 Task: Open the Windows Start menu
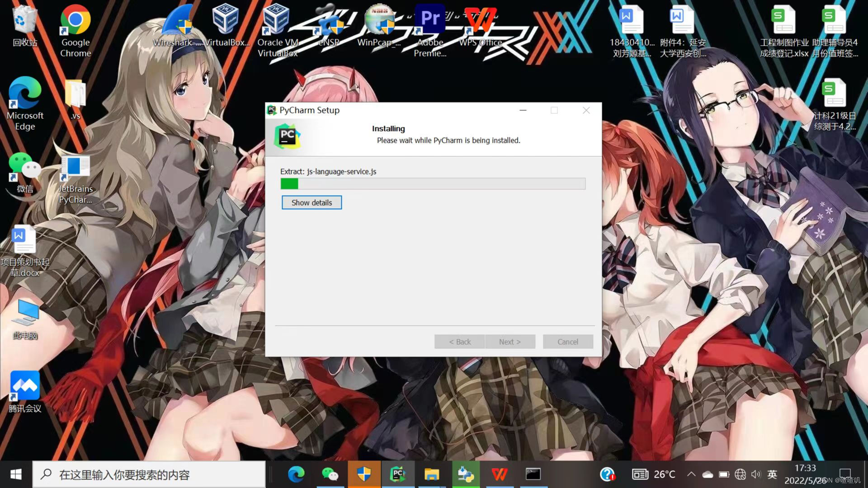(x=16, y=474)
